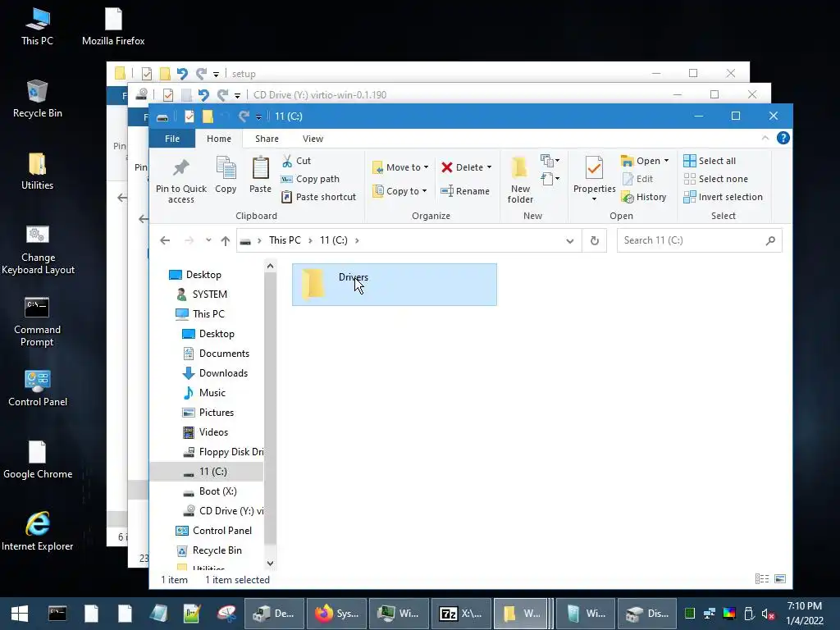
Task: Click the Cut scissors command
Action: (x=296, y=161)
